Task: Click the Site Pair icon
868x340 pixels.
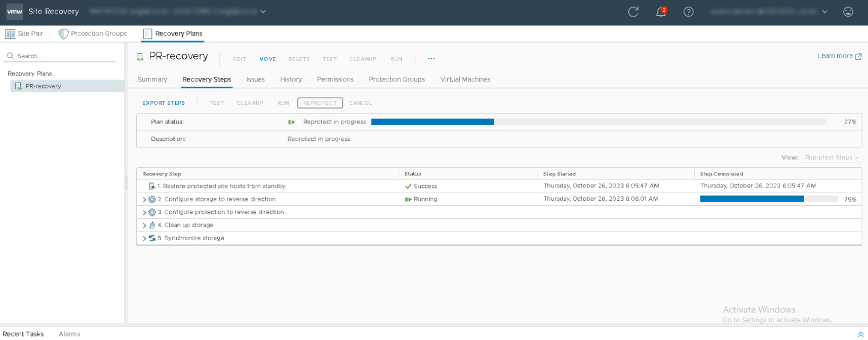Action: coord(10,33)
